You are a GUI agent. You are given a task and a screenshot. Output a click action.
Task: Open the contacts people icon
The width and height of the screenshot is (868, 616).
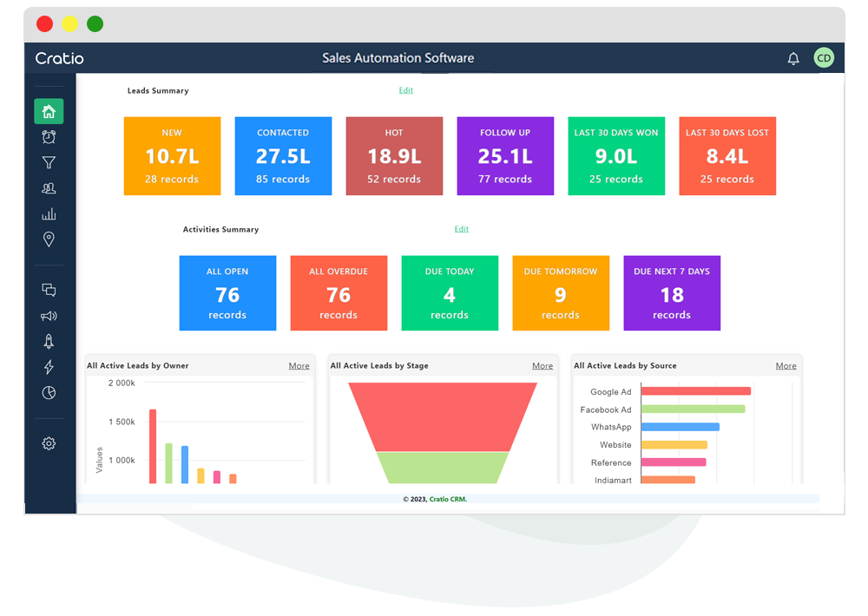49,188
